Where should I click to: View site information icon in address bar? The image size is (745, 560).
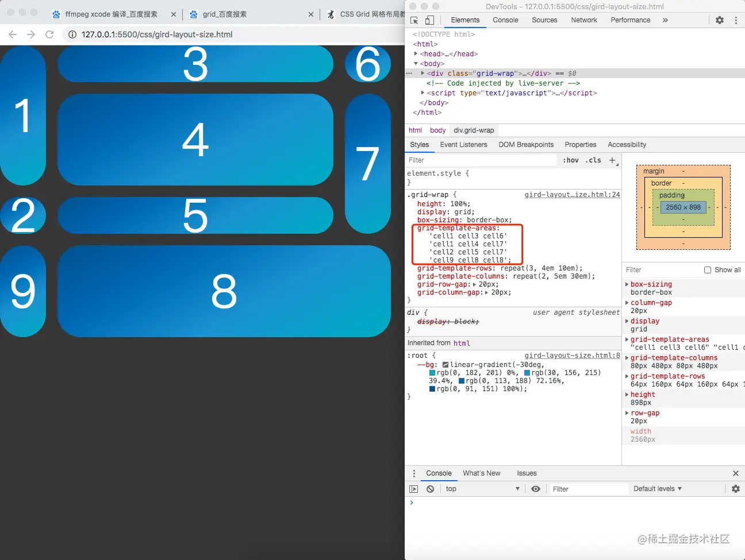click(72, 34)
